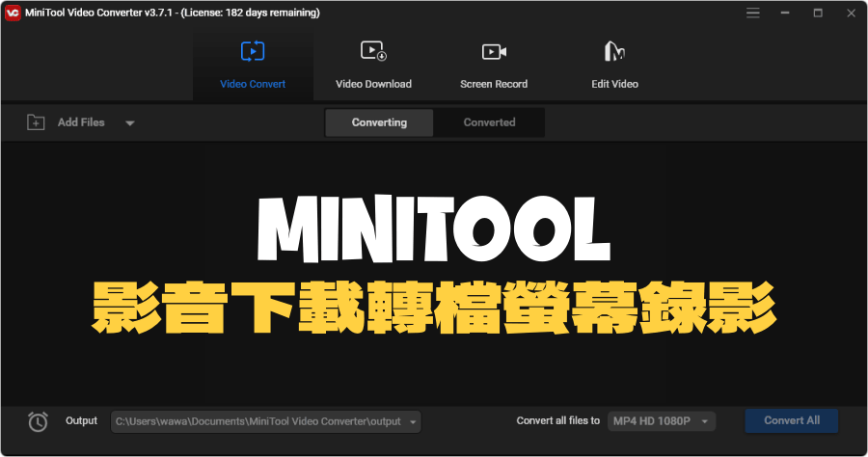
Task: Open the MP4 HD 1080P format dropdown
Action: point(662,421)
